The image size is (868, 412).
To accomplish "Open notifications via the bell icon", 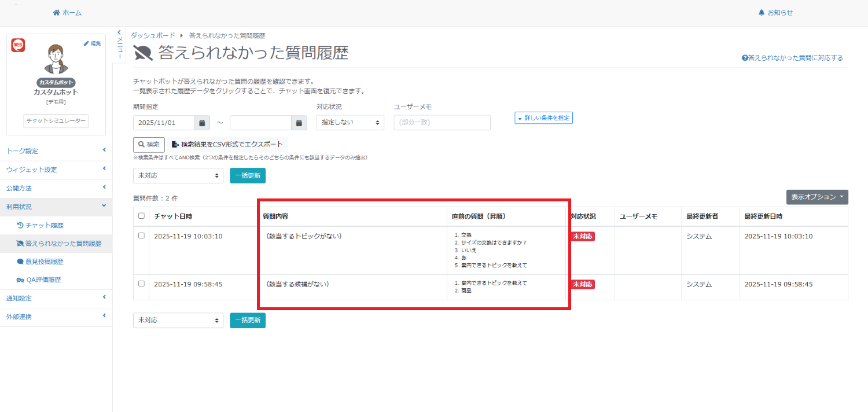I will coord(761,13).
